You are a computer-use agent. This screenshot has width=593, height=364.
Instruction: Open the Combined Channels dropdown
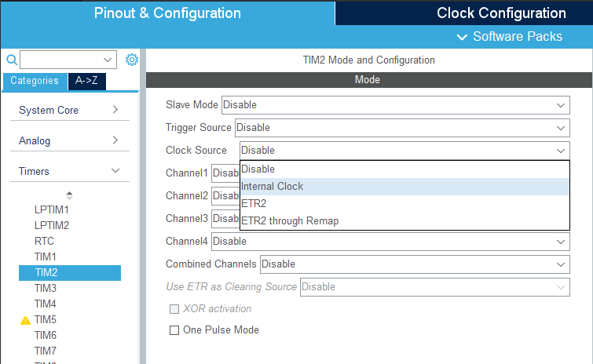pos(415,264)
